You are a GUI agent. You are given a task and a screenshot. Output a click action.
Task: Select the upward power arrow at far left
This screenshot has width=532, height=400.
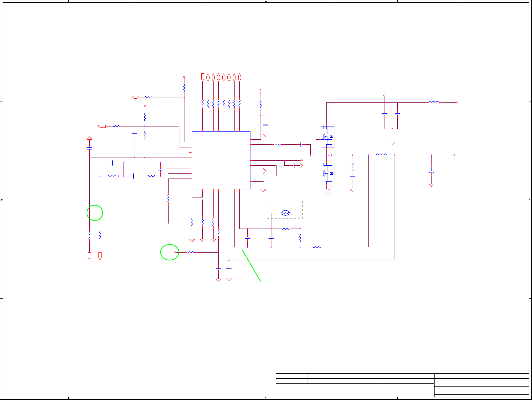pyautogui.click(x=89, y=138)
